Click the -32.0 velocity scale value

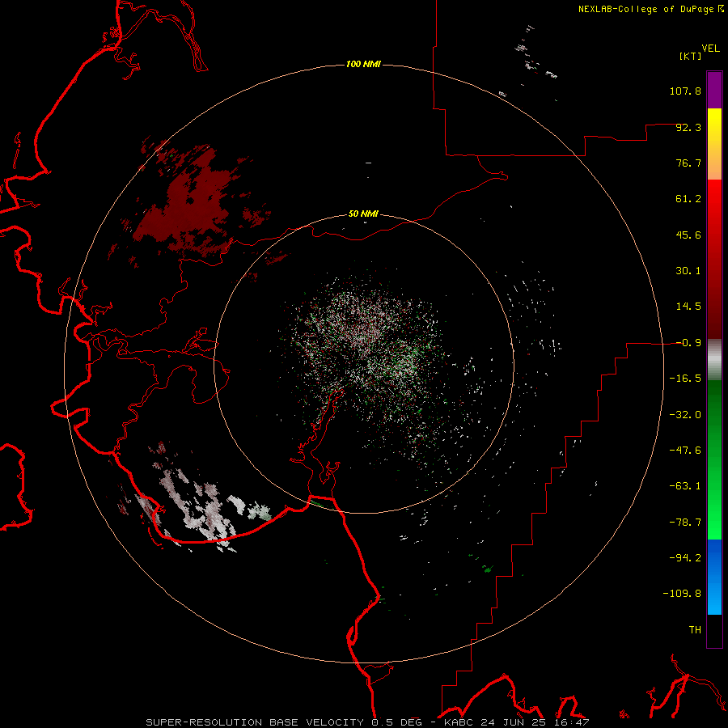click(685, 415)
